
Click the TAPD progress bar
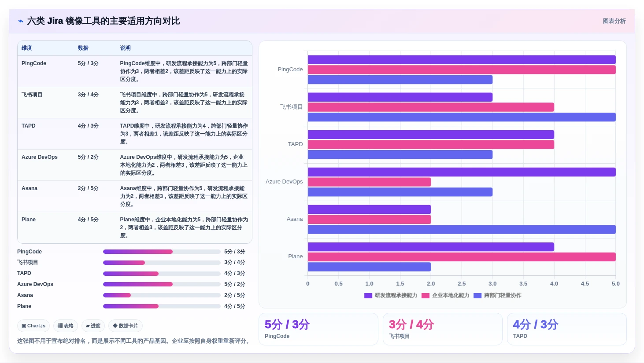[x=162, y=274]
